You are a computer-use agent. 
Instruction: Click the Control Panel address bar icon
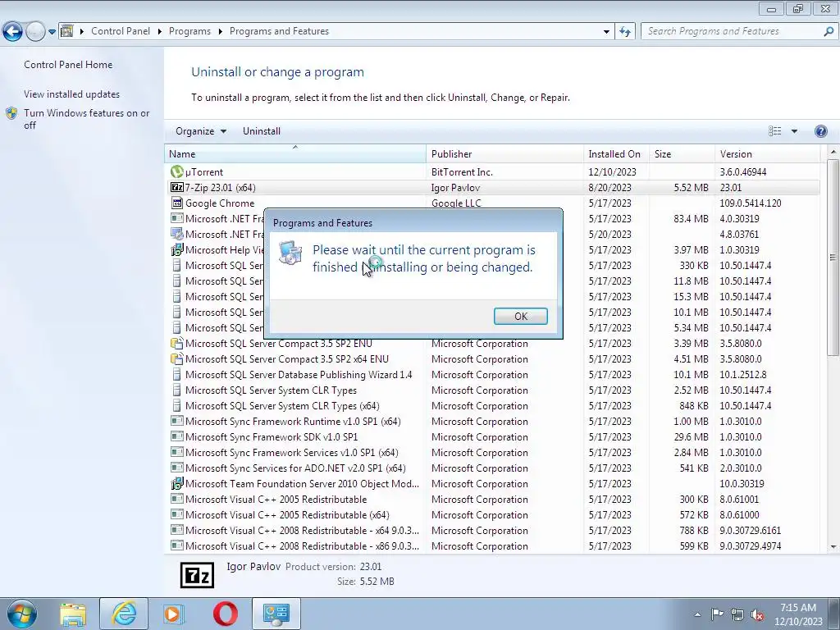67,31
